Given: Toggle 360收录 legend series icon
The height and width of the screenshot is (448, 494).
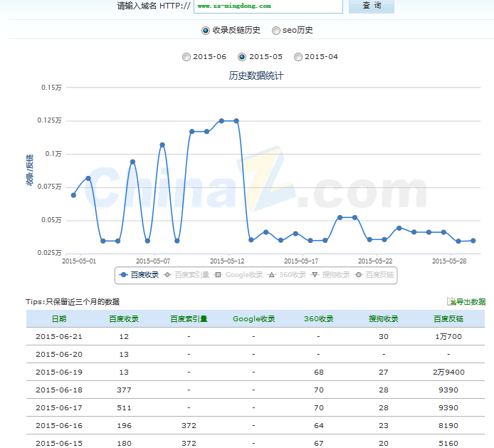Looking at the screenshot, I should [273, 275].
